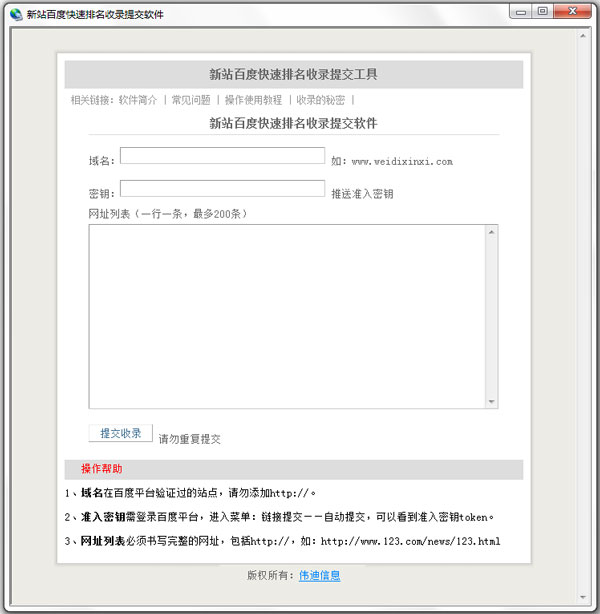Open the 操作使用教程 link

[253, 100]
